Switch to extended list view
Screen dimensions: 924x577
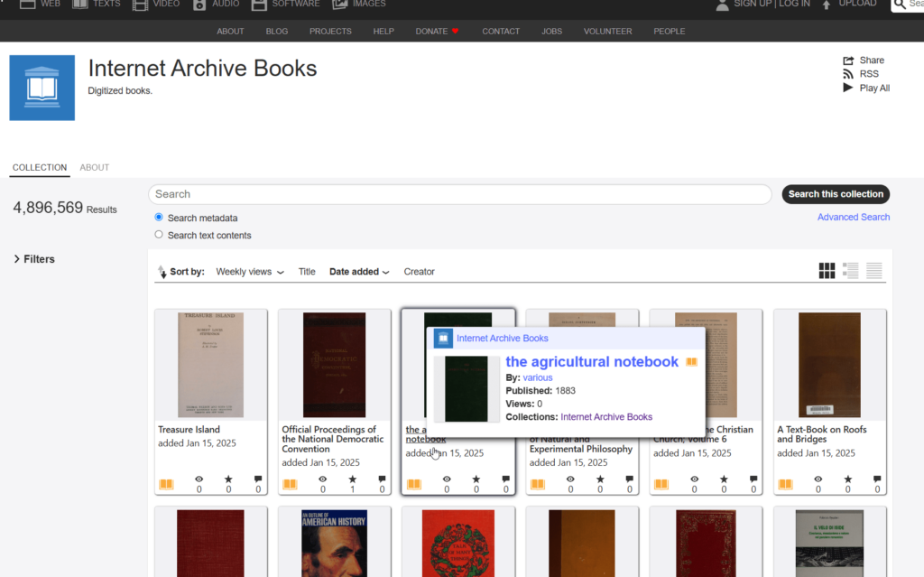click(x=850, y=271)
